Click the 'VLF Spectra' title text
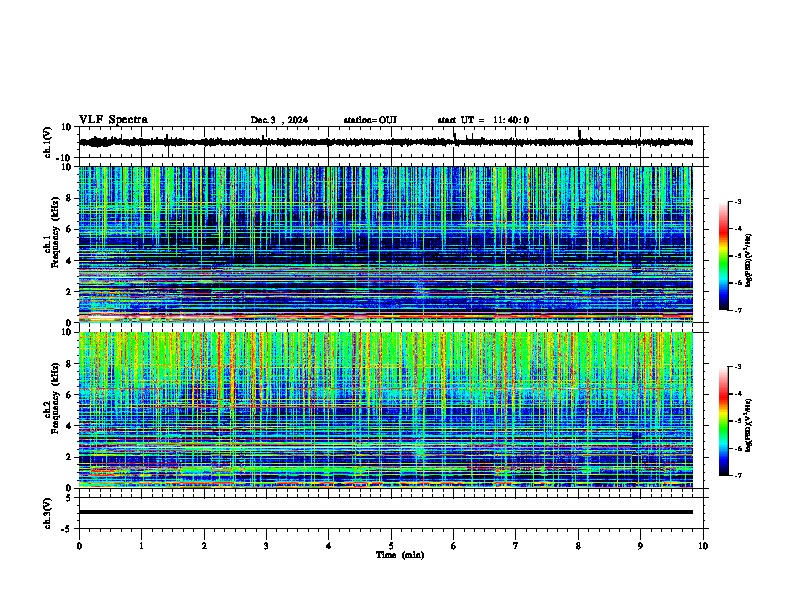792x612 pixels. (x=113, y=120)
